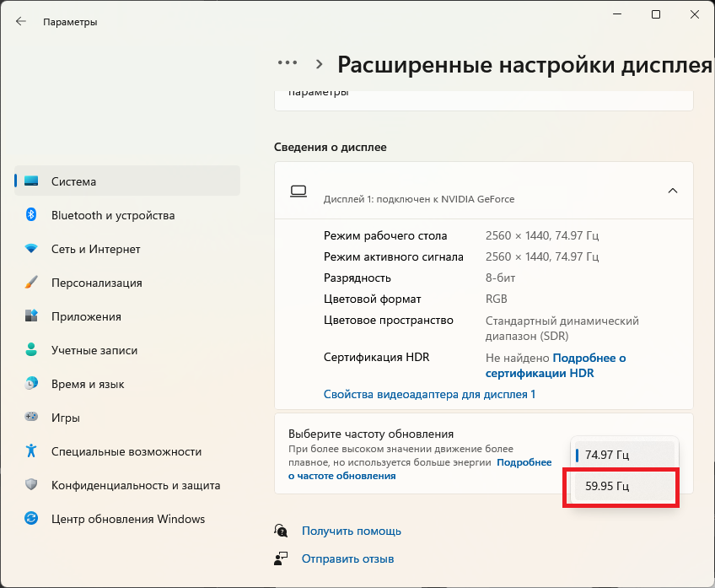The height and width of the screenshot is (588, 715).
Task: Open Время и язык settings
Action: (88, 384)
